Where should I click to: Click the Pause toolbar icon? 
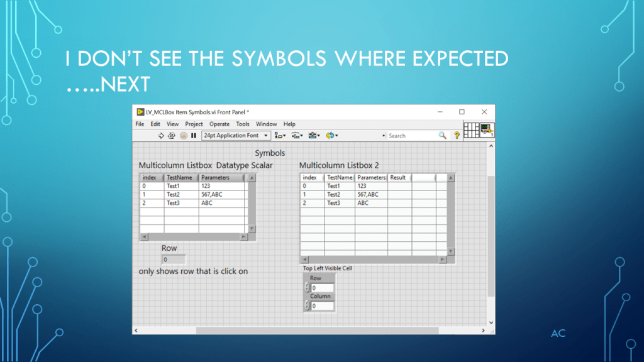[x=194, y=135]
